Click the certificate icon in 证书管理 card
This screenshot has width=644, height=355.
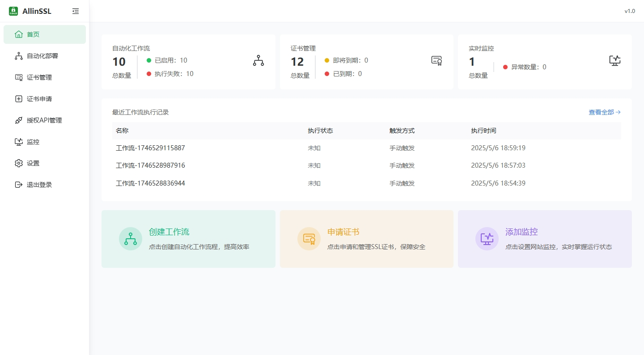point(436,60)
